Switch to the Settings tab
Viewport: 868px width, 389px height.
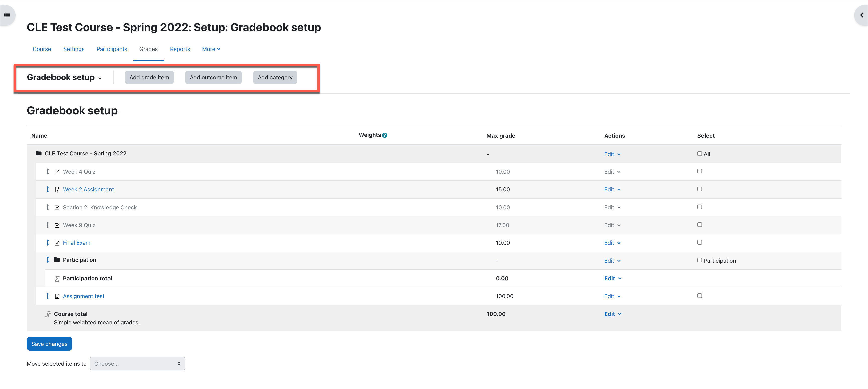[x=74, y=49]
